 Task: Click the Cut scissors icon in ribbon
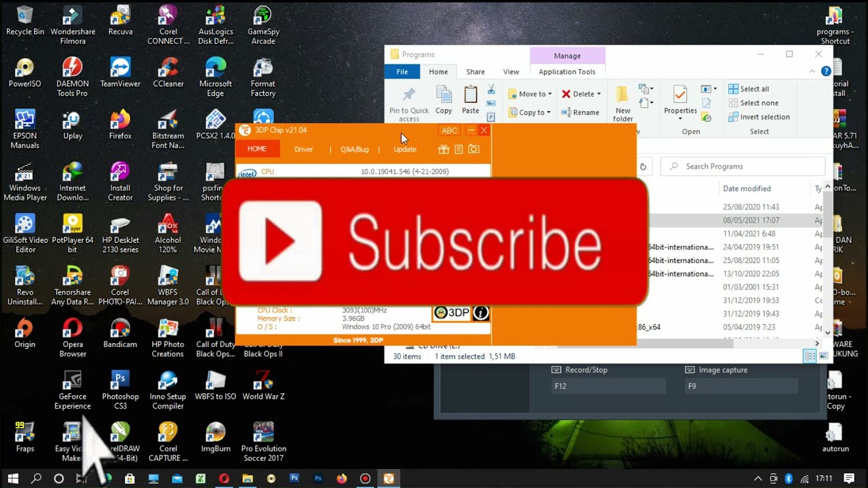(x=491, y=90)
